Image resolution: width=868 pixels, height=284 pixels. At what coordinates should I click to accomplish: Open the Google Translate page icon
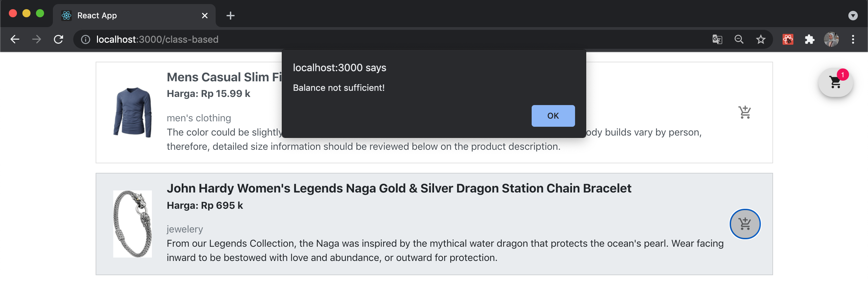pos(717,39)
